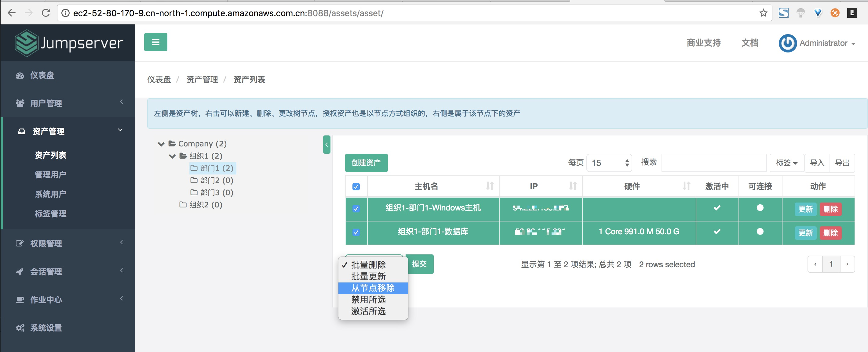Viewport: 868px width, 352px height.
Task: Collapse the Company tree node
Action: pyautogui.click(x=161, y=144)
